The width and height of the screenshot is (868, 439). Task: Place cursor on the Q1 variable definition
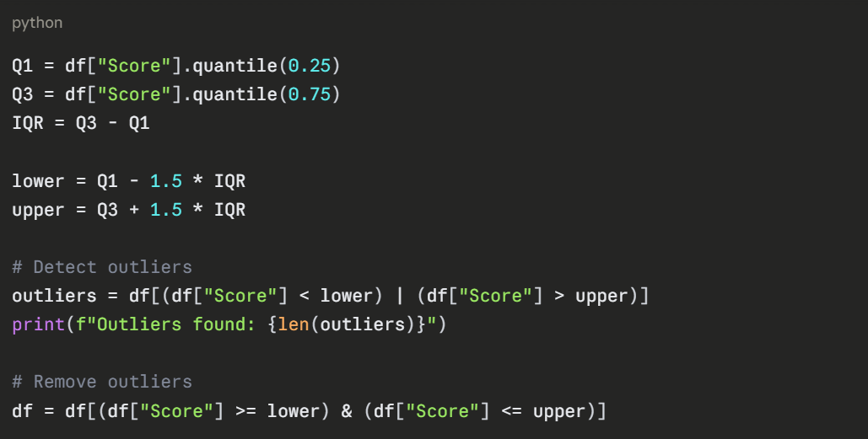point(22,66)
